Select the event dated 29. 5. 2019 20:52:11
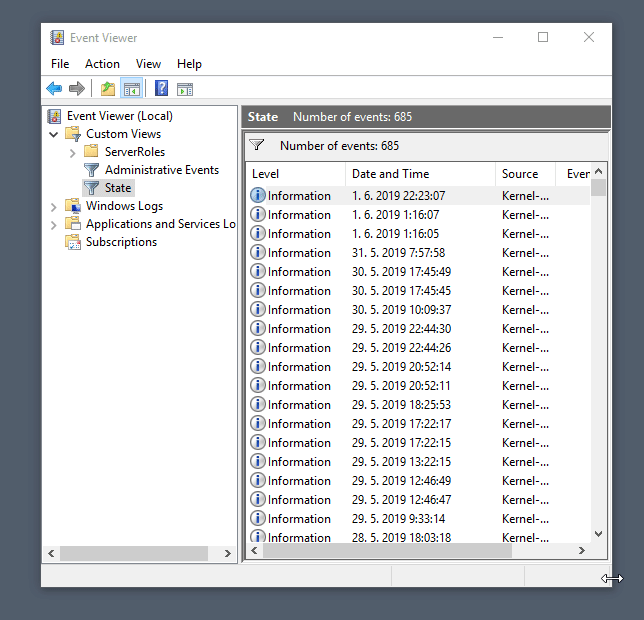This screenshot has height=620, width=644. pyautogui.click(x=419, y=385)
